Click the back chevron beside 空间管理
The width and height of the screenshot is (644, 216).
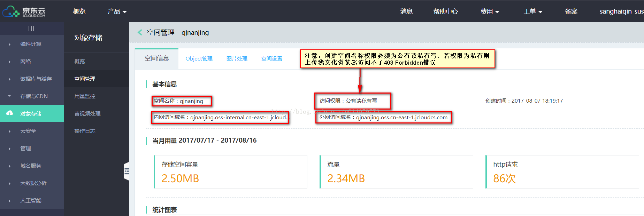(x=140, y=32)
